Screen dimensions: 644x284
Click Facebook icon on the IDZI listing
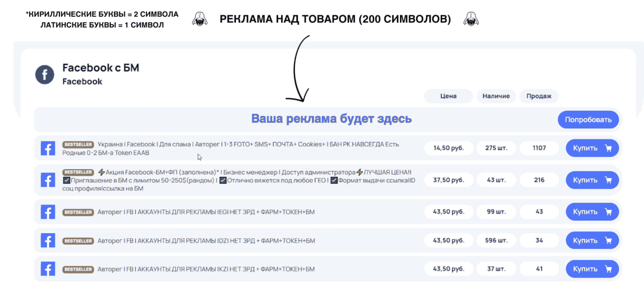pyautogui.click(x=48, y=241)
